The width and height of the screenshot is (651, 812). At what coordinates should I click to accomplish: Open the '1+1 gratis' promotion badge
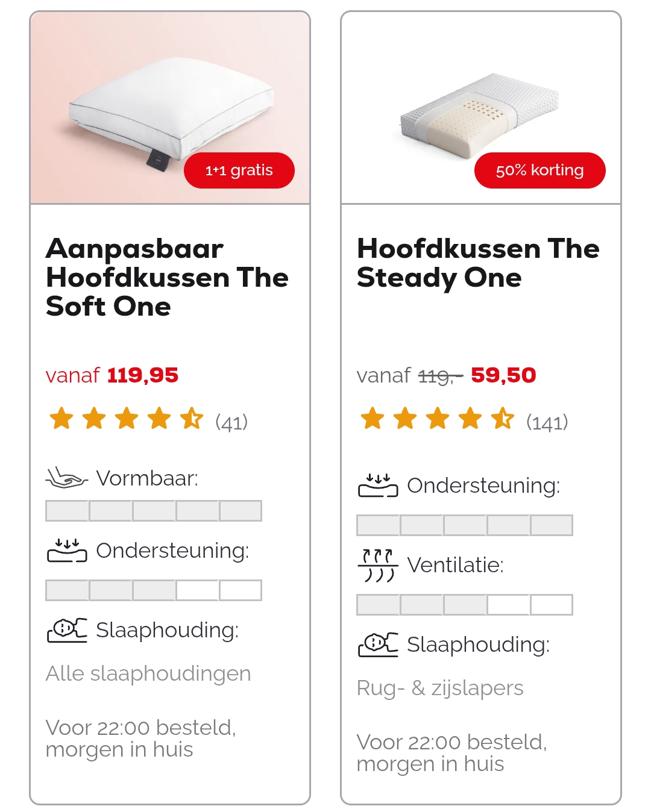click(x=239, y=170)
